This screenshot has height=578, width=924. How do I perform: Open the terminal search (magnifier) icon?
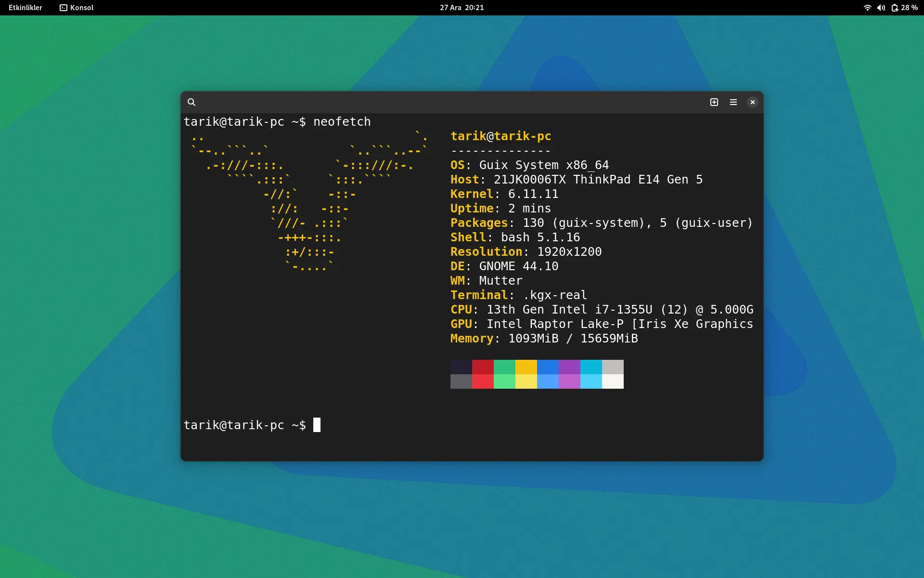click(x=192, y=102)
